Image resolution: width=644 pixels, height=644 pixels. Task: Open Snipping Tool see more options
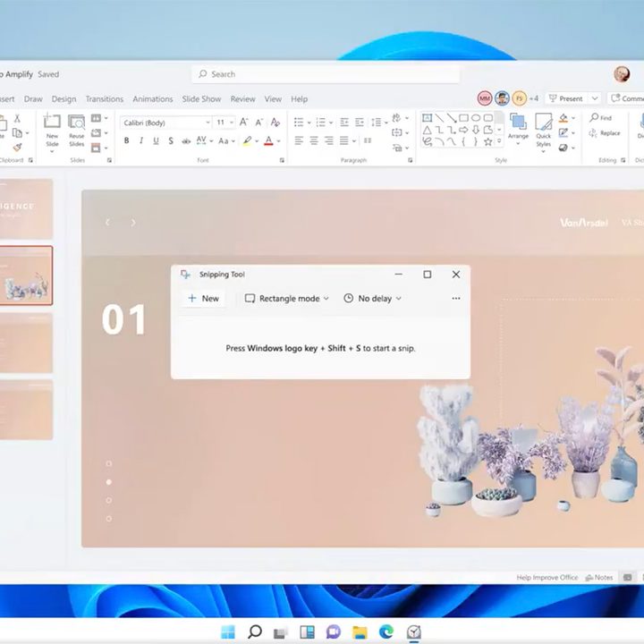[456, 299]
